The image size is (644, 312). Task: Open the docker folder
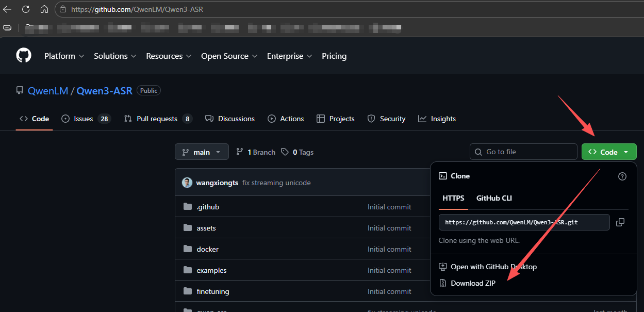pyautogui.click(x=207, y=249)
